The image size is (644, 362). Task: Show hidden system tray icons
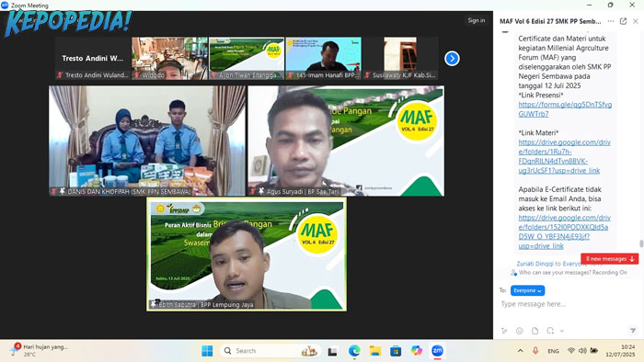coord(520,351)
